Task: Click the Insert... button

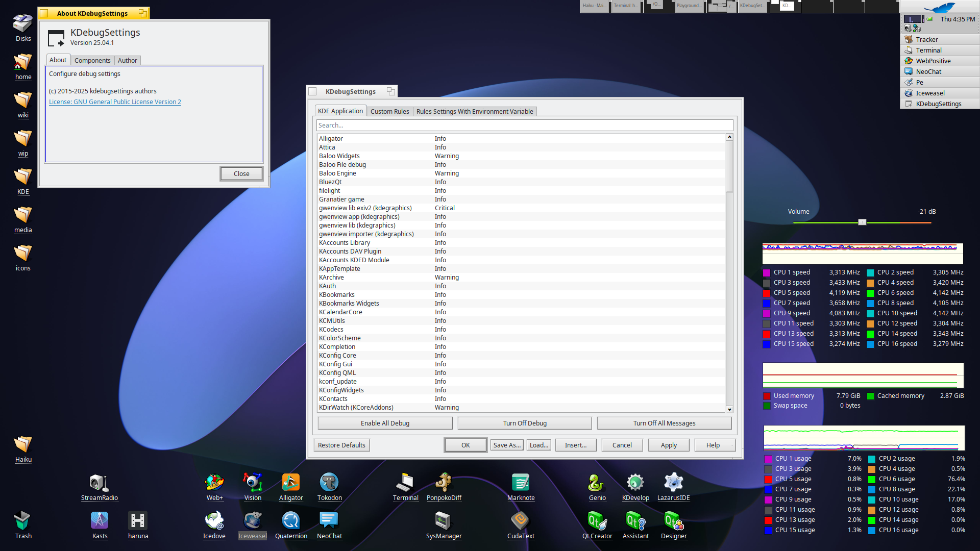Action: pos(576,445)
